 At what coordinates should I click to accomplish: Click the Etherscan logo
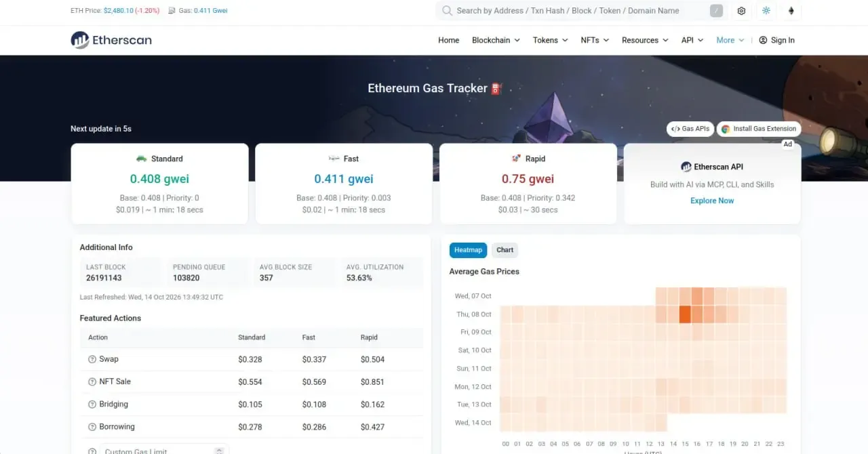111,40
